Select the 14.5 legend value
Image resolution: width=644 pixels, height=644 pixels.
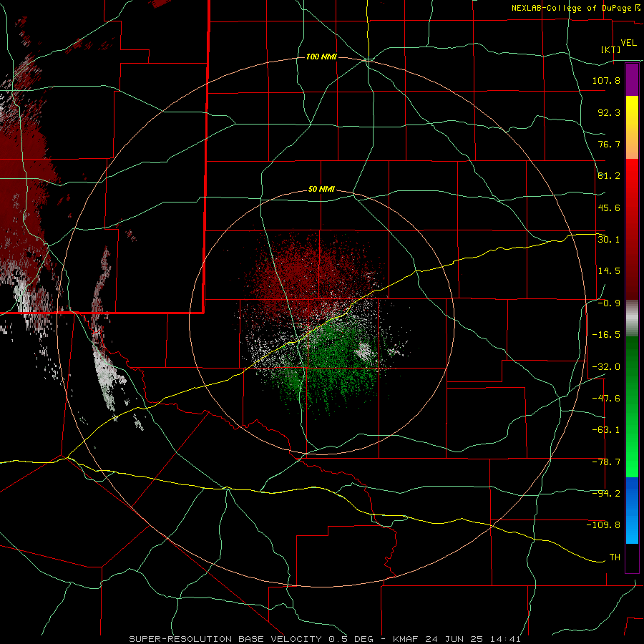(609, 271)
